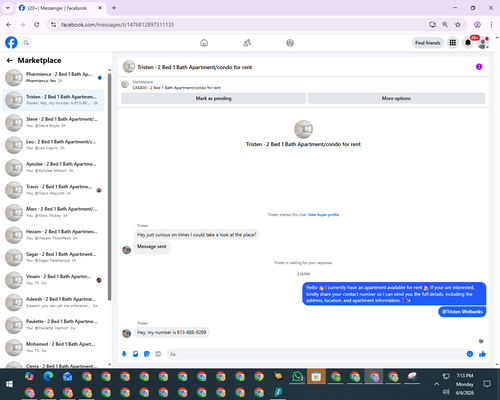Select the Tristen conversation in the list

click(x=53, y=100)
